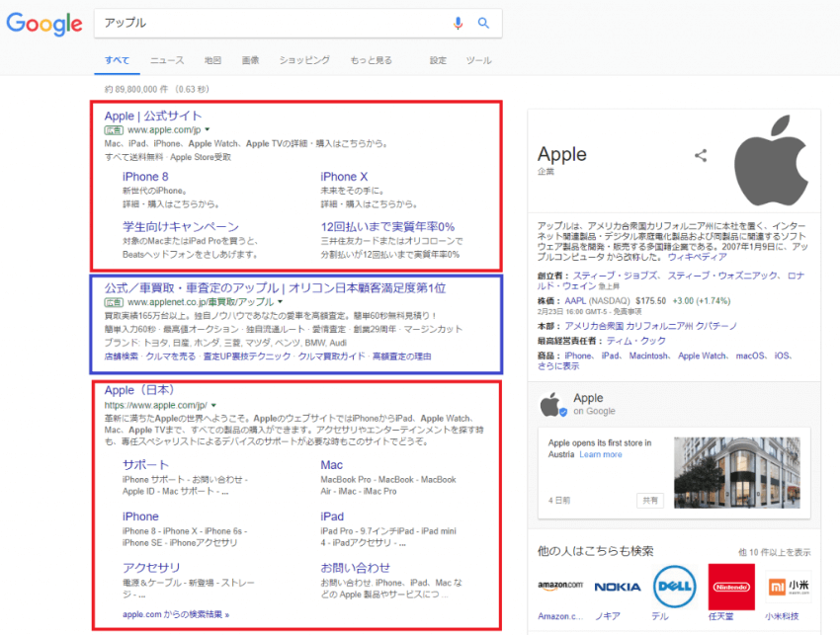840x635 pixels.
Task: Open the Nintendo related search logo
Action: tap(731, 587)
